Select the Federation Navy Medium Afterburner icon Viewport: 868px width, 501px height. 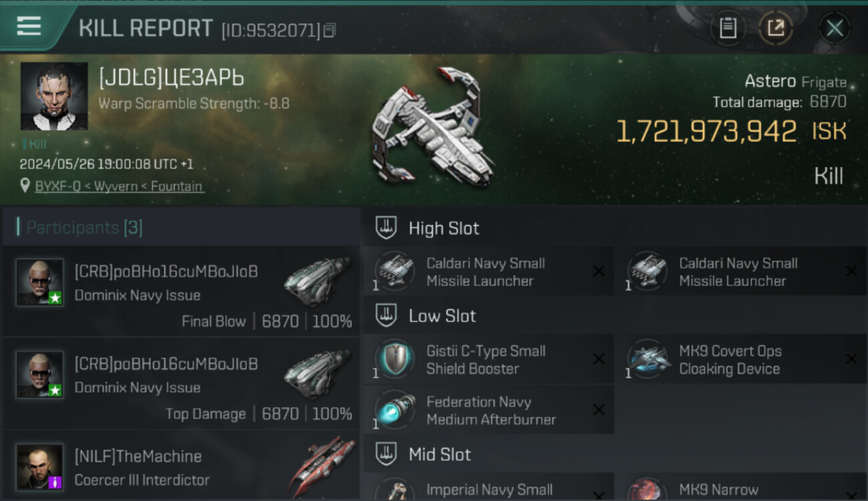tap(394, 409)
